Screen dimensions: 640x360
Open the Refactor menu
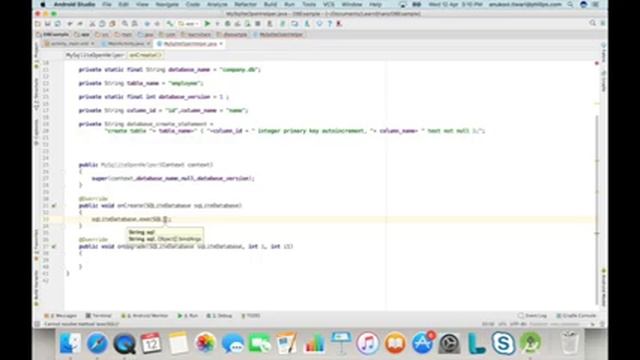click(245, 4)
